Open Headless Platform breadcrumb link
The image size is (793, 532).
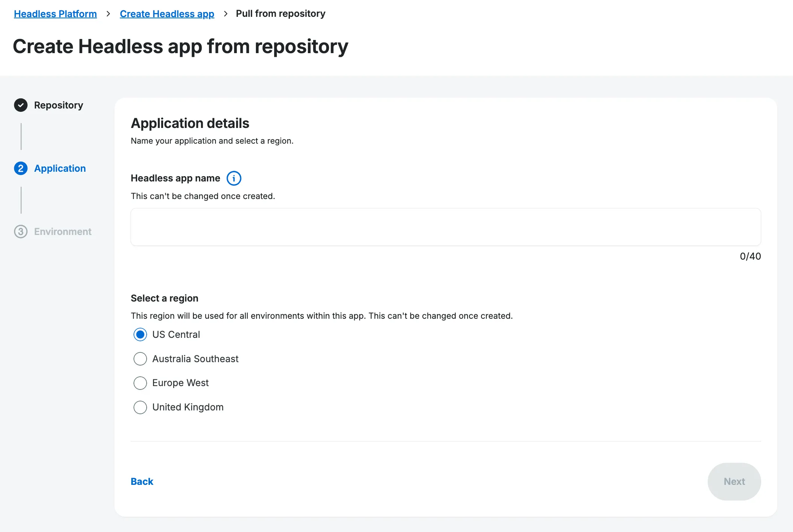point(55,14)
